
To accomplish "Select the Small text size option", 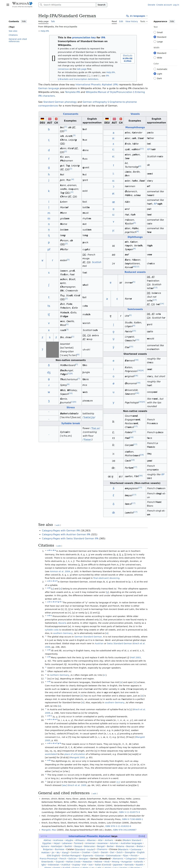I will pos(155,32).
